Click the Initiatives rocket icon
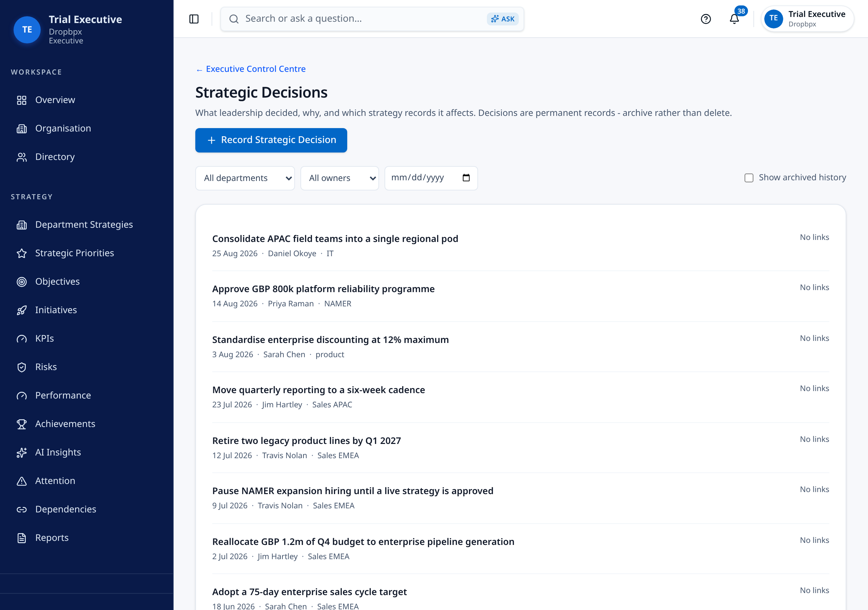 22,310
